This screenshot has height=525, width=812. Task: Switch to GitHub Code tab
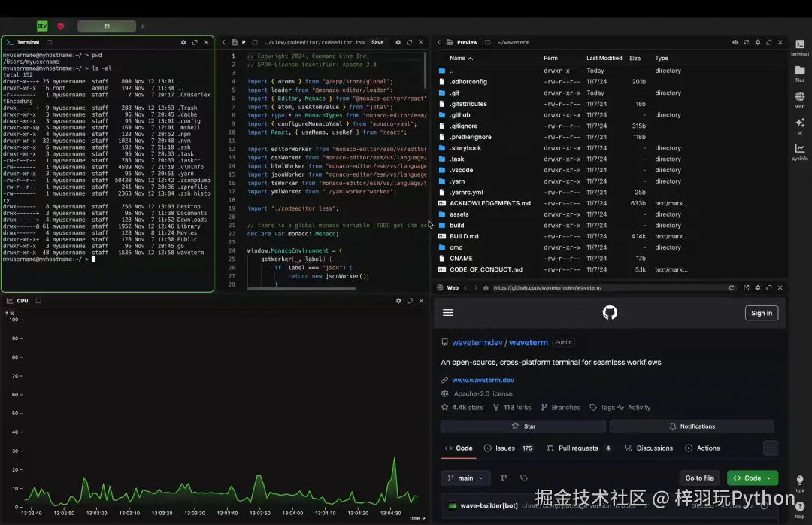[x=459, y=448]
